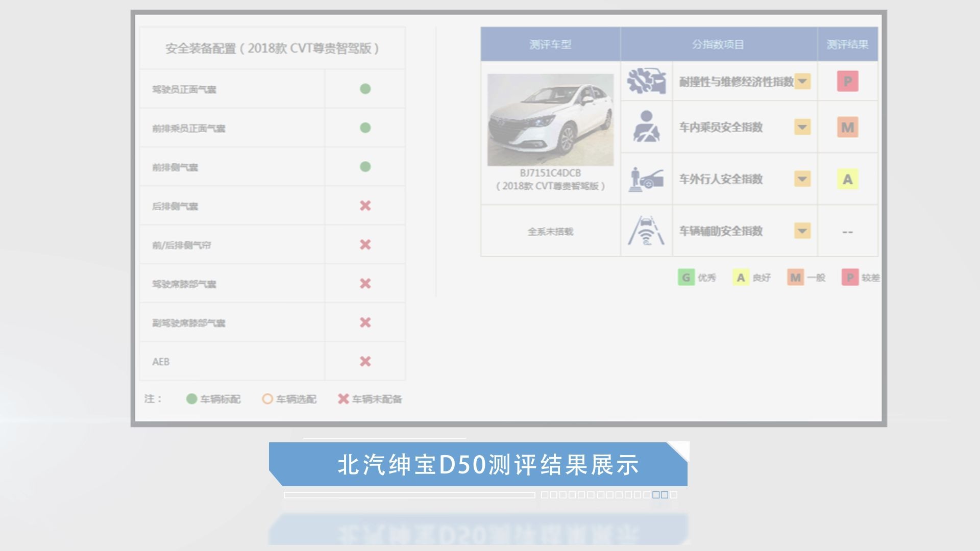
Task: Click the yellow A result badge for pedestrian safety
Action: pyautogui.click(x=847, y=179)
